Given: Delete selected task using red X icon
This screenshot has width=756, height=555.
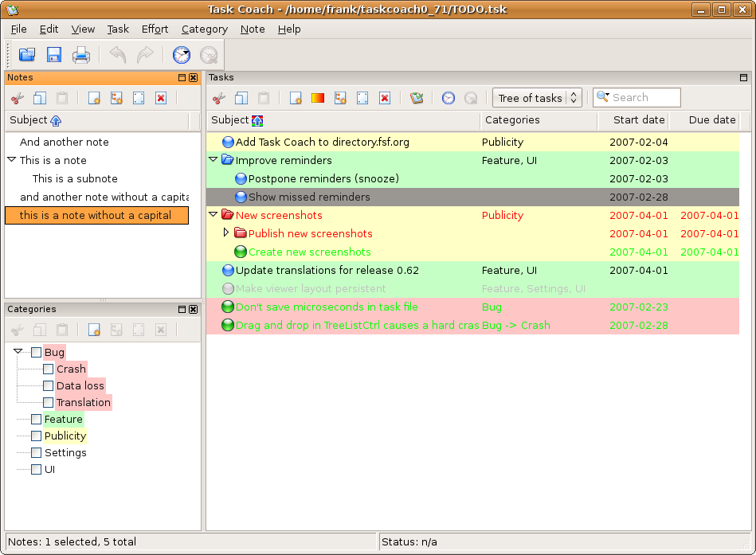Looking at the screenshot, I should click(385, 98).
